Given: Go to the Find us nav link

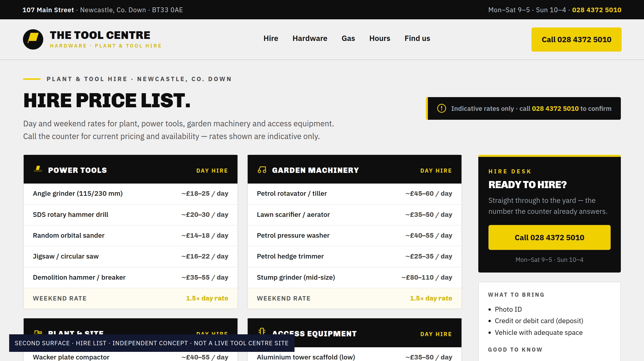Looking at the screenshot, I should (x=417, y=38).
